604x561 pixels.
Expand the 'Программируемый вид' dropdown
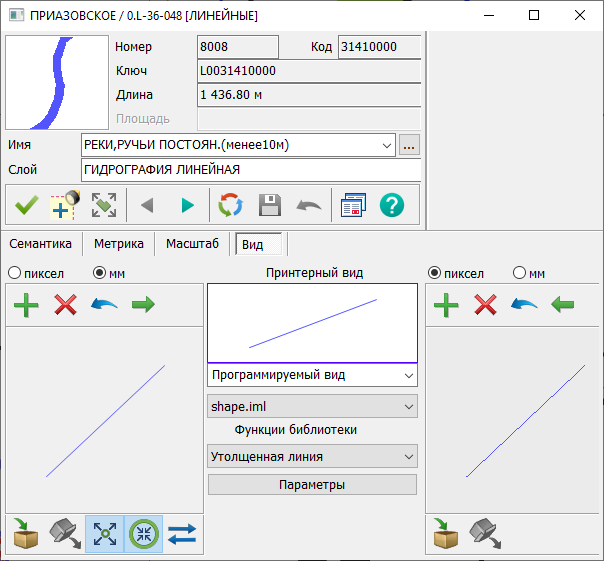click(312, 375)
